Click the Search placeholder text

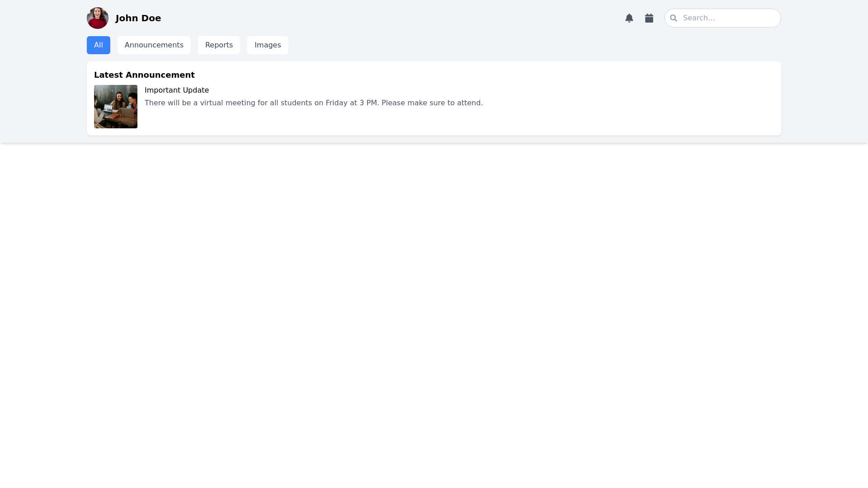(698, 18)
